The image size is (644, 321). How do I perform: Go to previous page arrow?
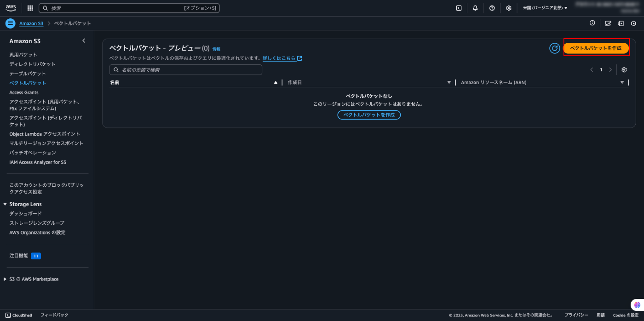(x=592, y=70)
